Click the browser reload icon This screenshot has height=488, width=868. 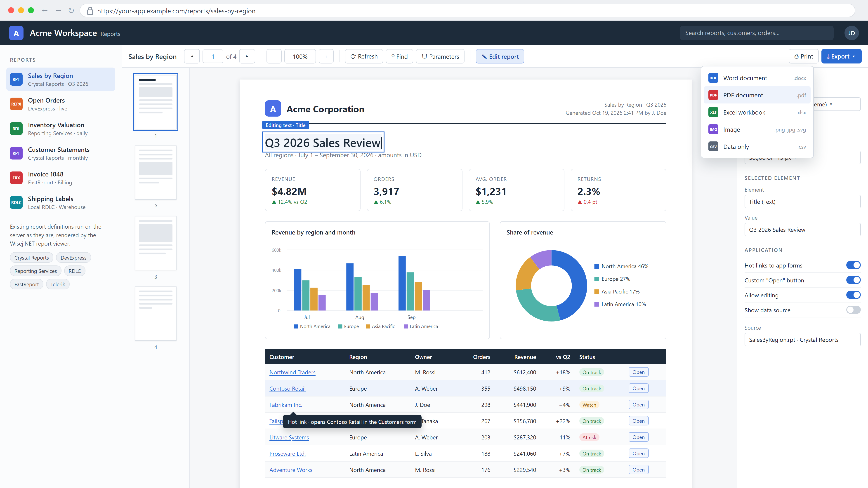coord(71,10)
